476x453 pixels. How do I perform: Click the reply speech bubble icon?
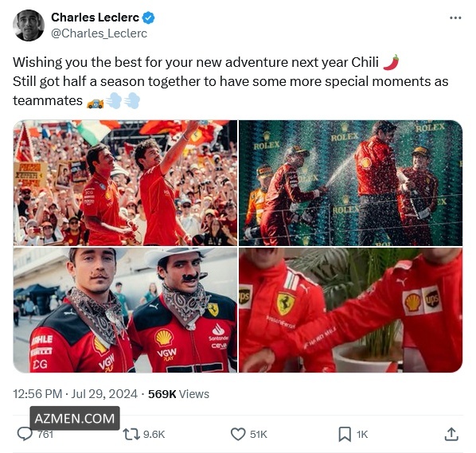point(25,434)
